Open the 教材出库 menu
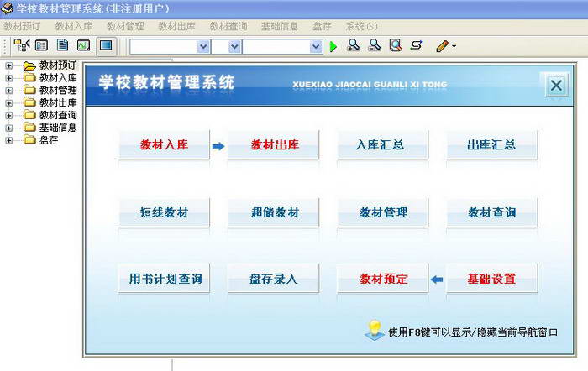Image resolution: width=588 pixels, height=371 pixels. point(176,26)
